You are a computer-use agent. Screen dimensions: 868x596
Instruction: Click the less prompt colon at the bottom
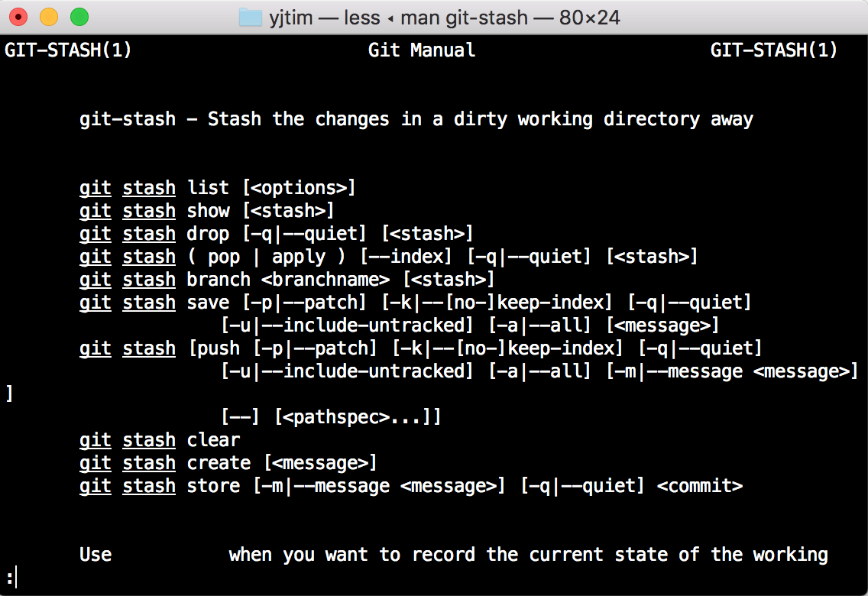point(9,578)
